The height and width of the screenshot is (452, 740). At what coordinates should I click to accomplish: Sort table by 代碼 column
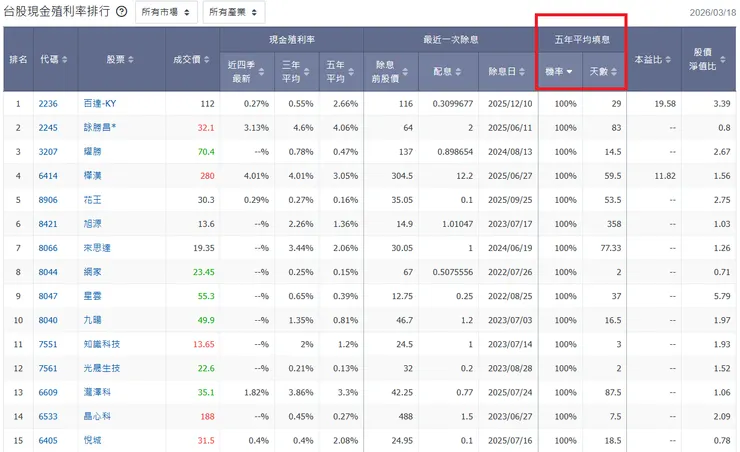point(54,59)
